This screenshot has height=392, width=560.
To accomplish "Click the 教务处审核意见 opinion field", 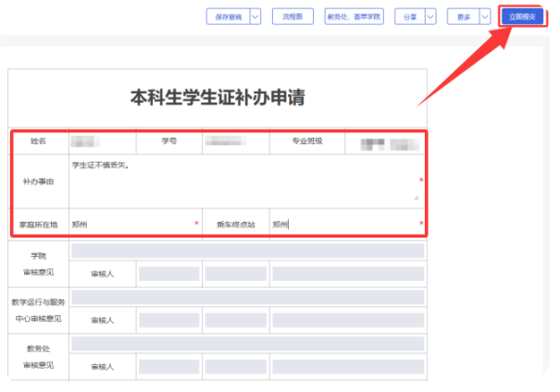I will click(247, 344).
